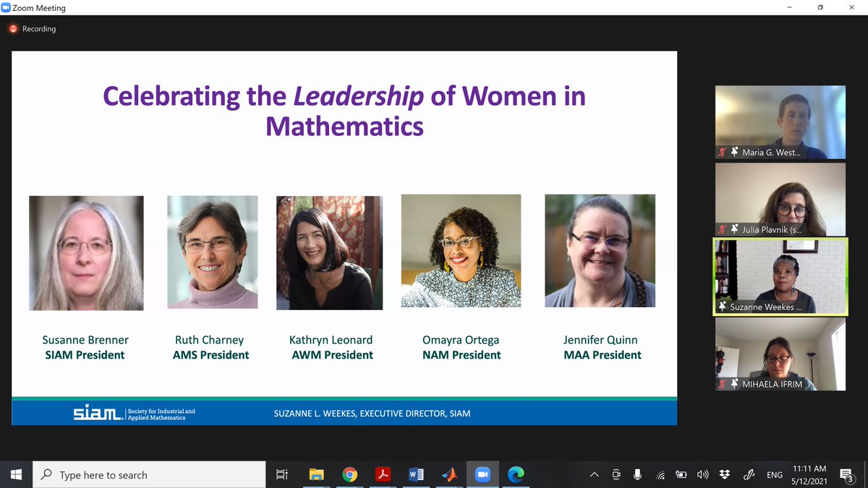Open File Explorer from the taskbar
The image size is (868, 488).
point(316,474)
